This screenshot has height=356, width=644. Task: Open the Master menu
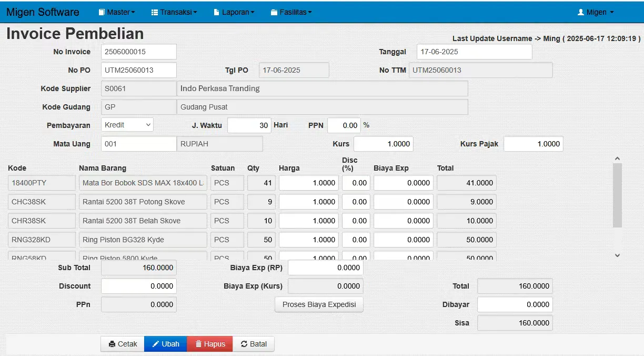tap(117, 12)
